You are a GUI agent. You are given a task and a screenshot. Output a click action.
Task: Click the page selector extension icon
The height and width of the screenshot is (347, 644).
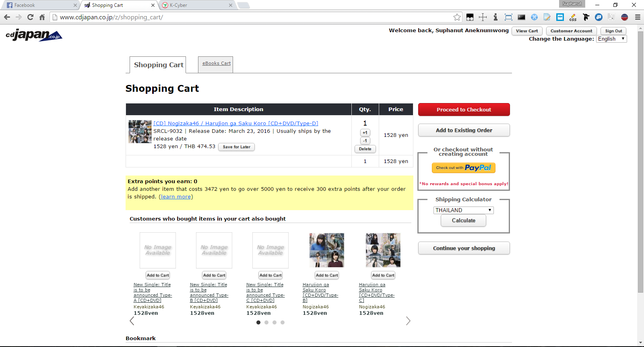pyautogui.click(x=611, y=17)
